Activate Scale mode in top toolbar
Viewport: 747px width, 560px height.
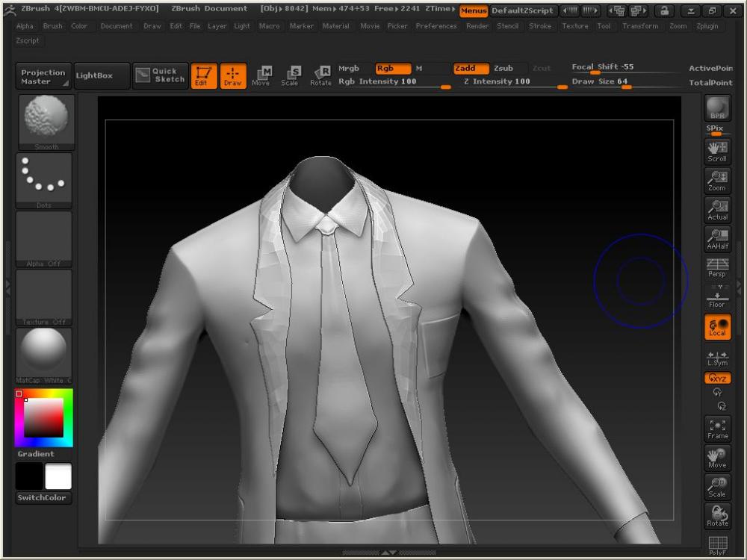[x=290, y=75]
